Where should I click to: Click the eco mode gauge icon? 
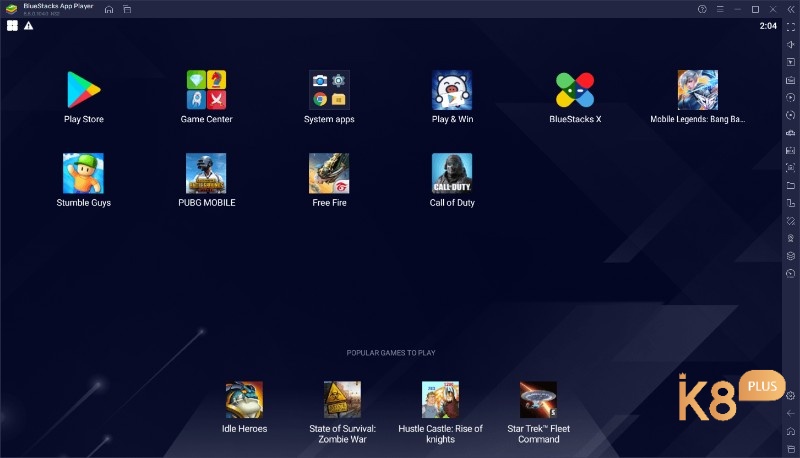click(791, 273)
